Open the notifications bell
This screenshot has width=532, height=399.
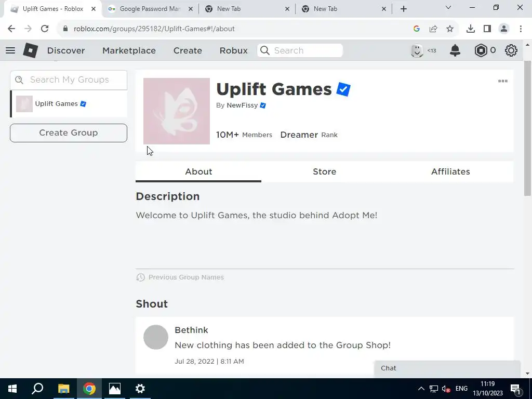click(455, 50)
